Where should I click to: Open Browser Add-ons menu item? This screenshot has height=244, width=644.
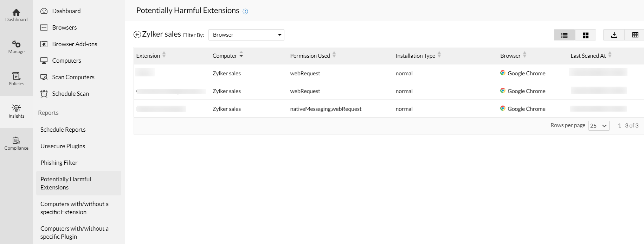click(75, 44)
